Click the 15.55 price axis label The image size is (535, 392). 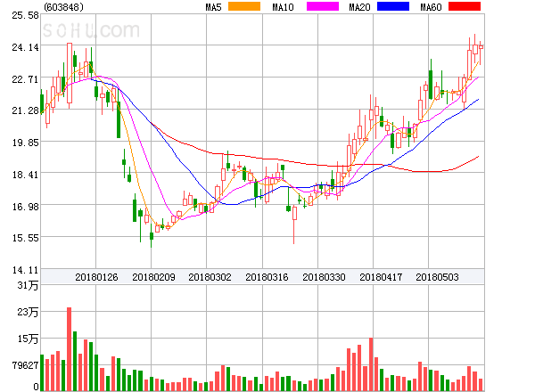coord(25,238)
